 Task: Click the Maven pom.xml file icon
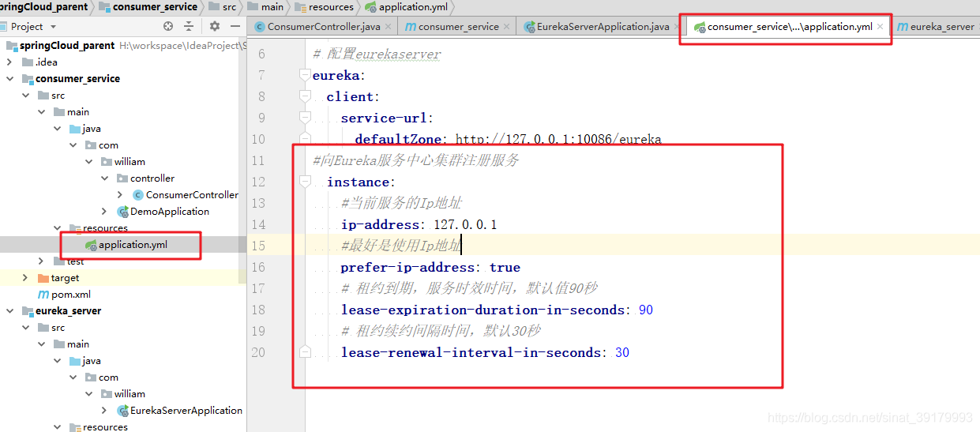tap(43, 294)
